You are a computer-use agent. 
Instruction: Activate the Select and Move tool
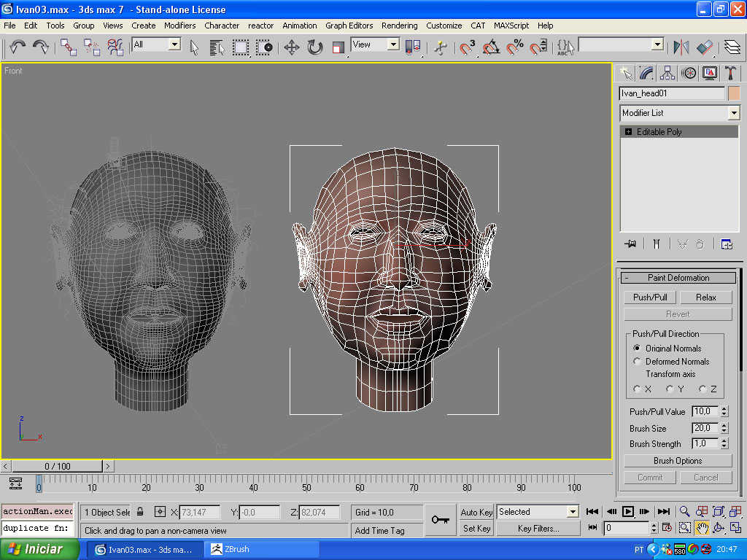(x=292, y=47)
